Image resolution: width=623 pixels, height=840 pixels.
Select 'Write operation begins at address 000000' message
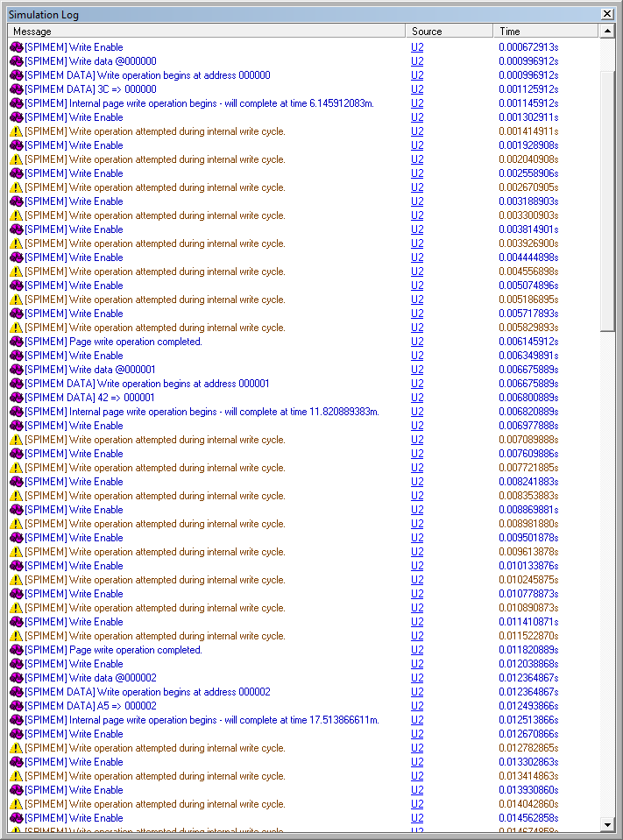[147, 75]
